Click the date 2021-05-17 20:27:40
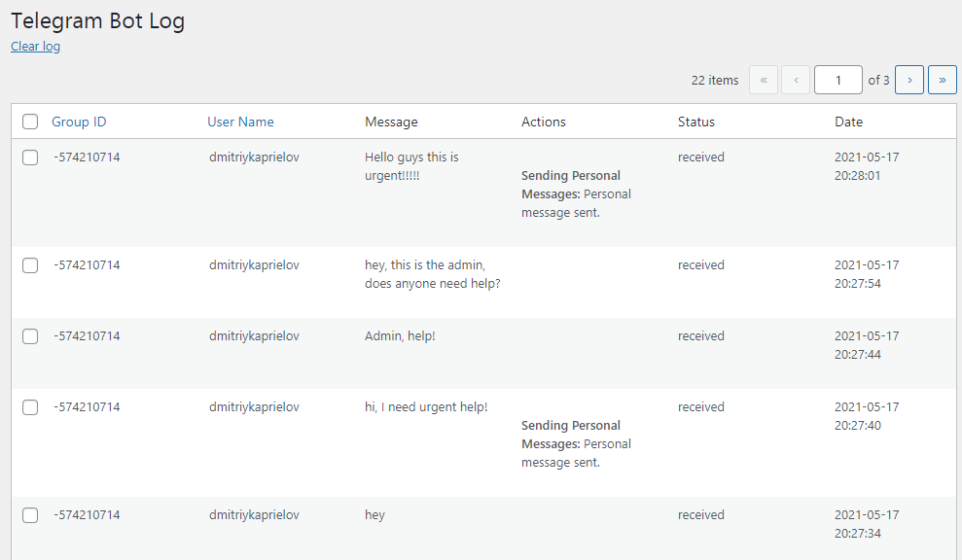Screen dimensions: 962x560 coord(867,416)
